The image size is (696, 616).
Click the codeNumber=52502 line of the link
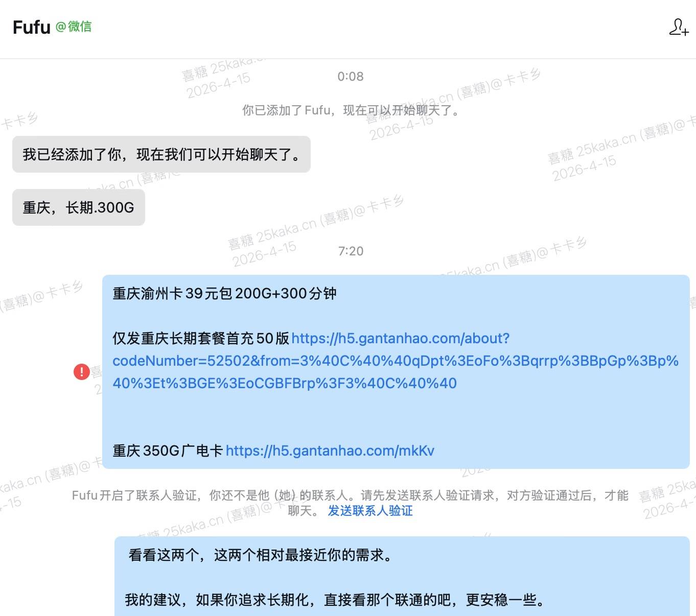pyautogui.click(x=395, y=361)
